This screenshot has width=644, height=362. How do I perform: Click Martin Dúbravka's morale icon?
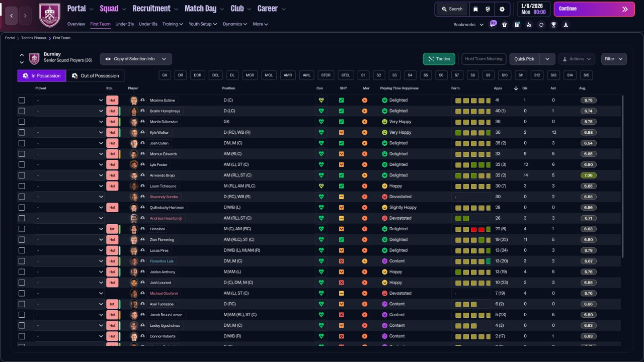(365, 122)
